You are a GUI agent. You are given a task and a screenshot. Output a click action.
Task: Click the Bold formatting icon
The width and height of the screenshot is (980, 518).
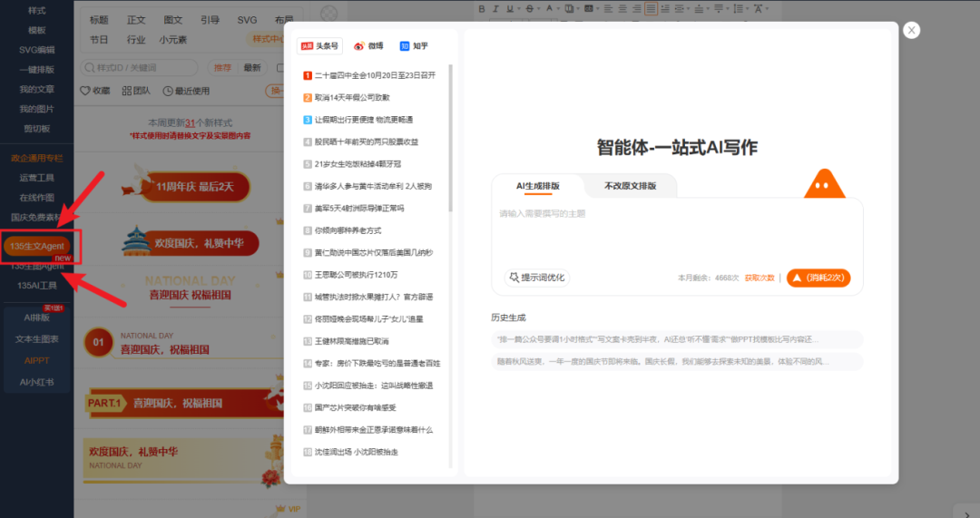(x=482, y=9)
